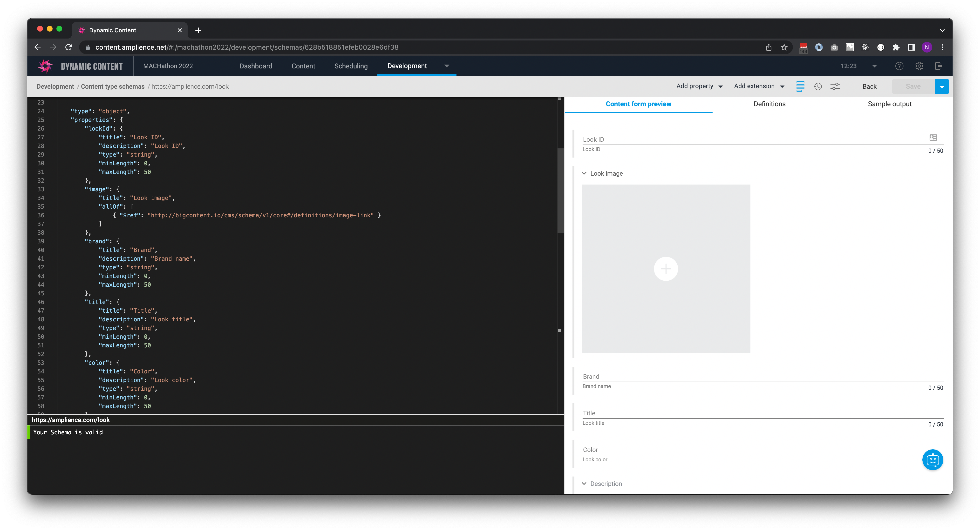
Task: Open editor settings using the sliders icon
Action: (835, 86)
